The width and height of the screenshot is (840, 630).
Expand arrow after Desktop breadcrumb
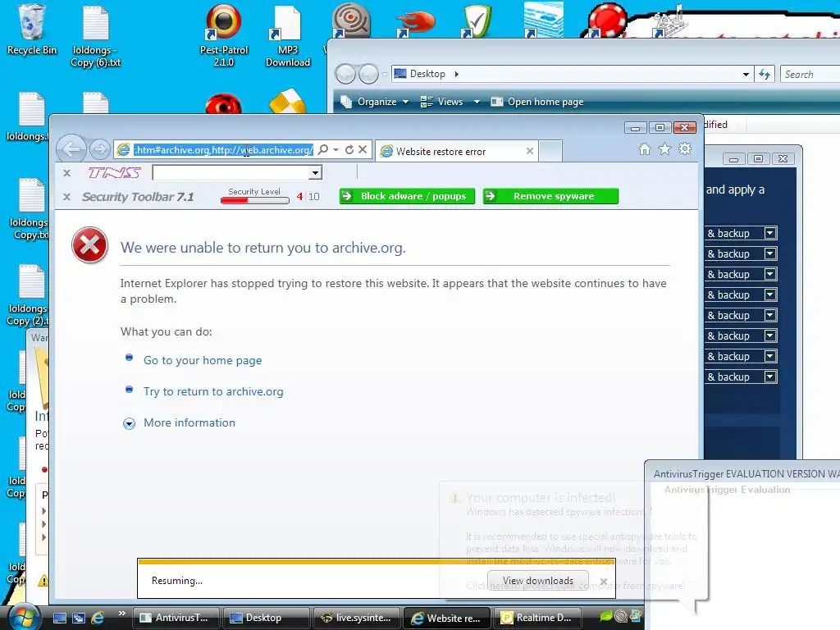click(x=456, y=74)
